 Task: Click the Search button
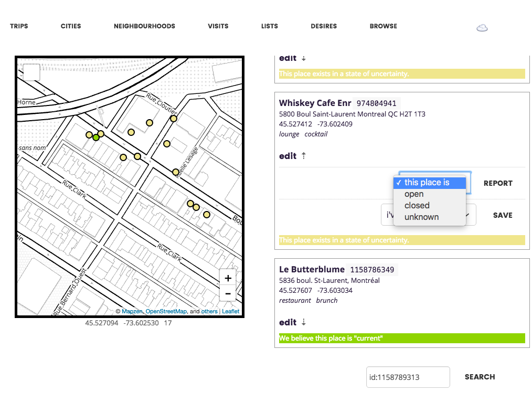(480, 377)
